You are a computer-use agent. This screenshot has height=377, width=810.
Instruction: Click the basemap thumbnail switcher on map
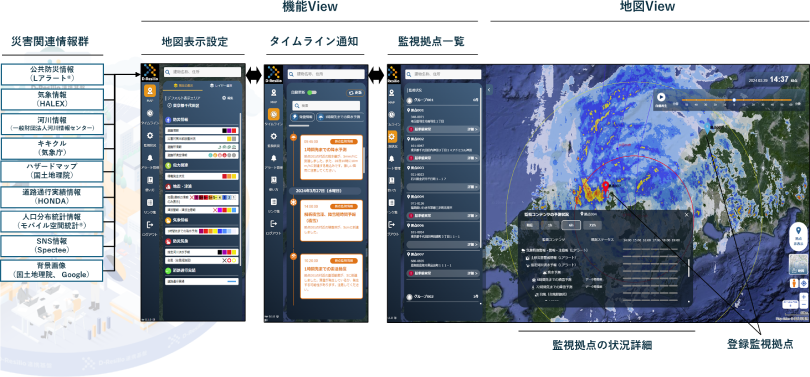click(x=798, y=264)
